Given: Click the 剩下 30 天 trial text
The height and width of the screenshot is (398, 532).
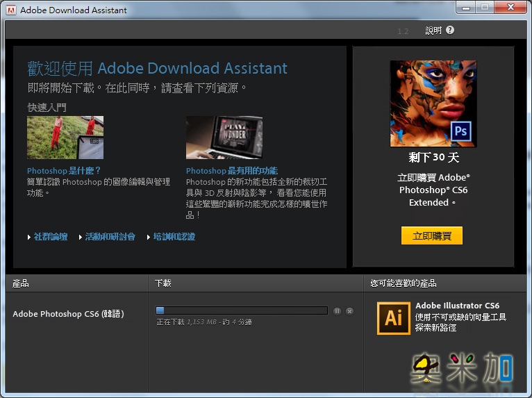Looking at the screenshot, I should (x=433, y=158).
